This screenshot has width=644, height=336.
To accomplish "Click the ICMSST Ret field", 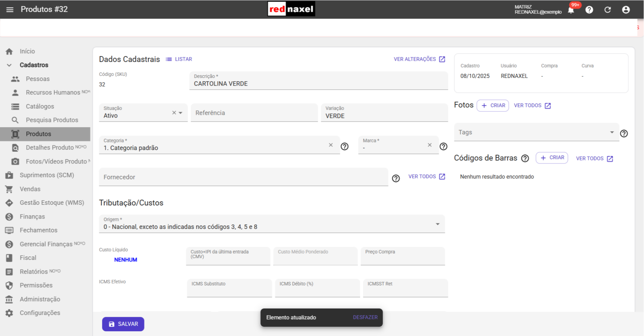I will coord(406,288).
